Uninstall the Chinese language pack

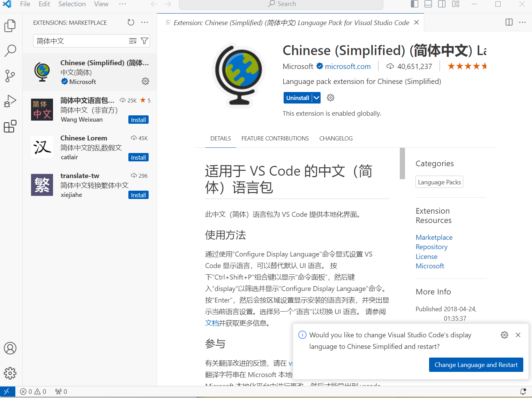[x=298, y=98]
